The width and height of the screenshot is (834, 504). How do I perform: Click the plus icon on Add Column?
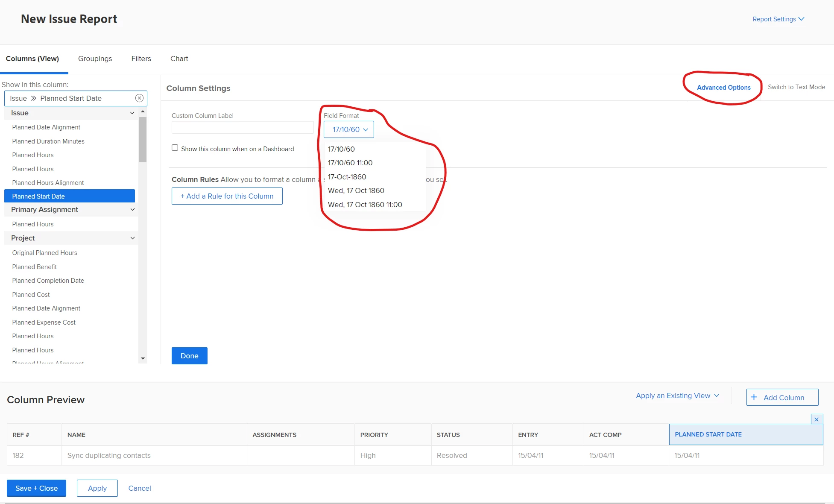pos(754,397)
